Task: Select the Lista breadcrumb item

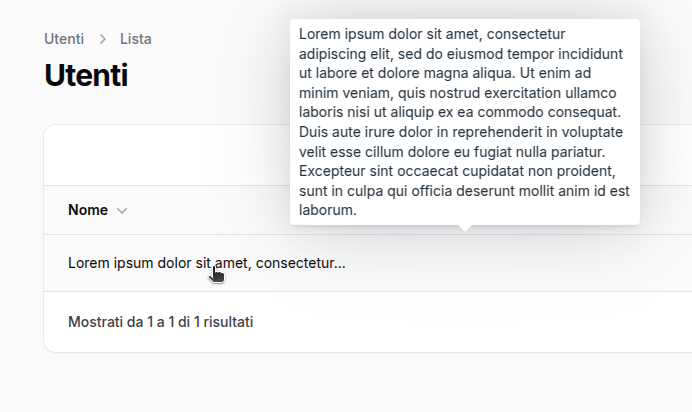Action: (x=135, y=39)
